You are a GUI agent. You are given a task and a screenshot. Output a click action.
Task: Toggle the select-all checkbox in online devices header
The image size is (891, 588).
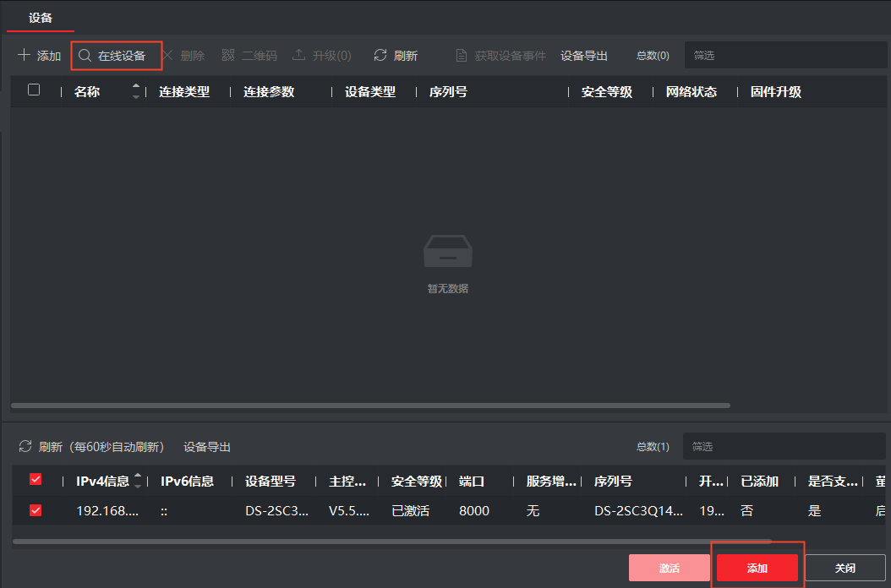pyautogui.click(x=35, y=481)
